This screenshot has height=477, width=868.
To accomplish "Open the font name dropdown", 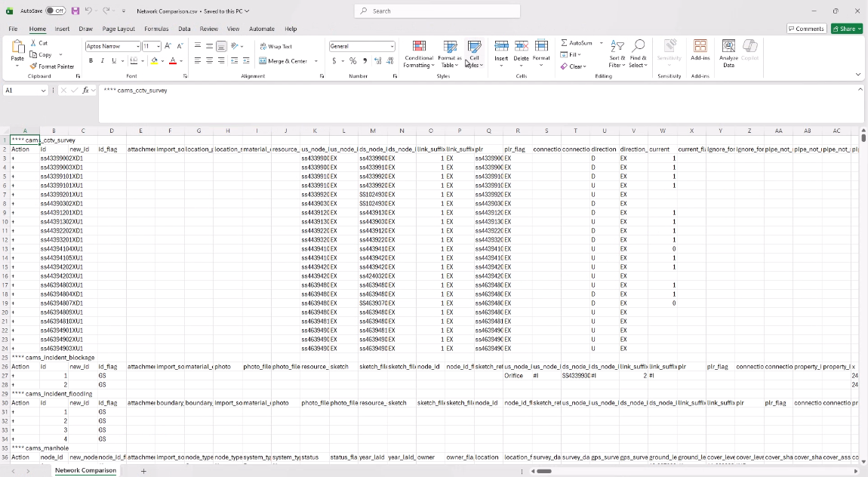I will (x=138, y=46).
